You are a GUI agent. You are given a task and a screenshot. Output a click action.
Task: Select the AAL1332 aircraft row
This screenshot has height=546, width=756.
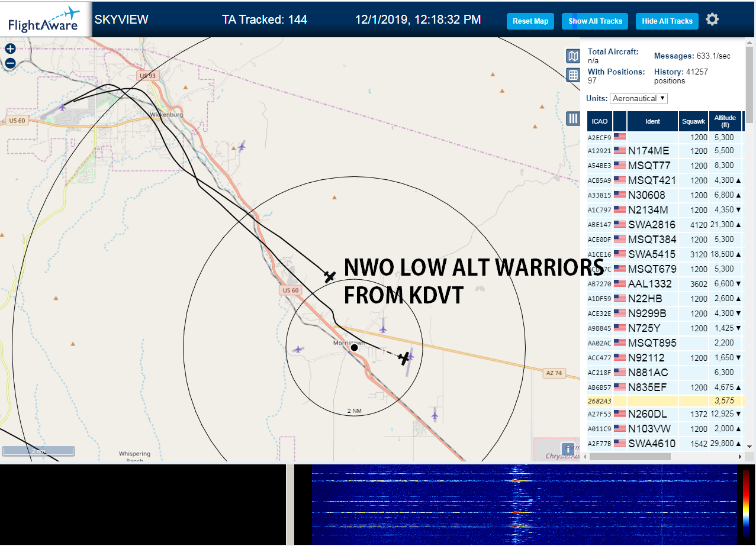tap(665, 283)
